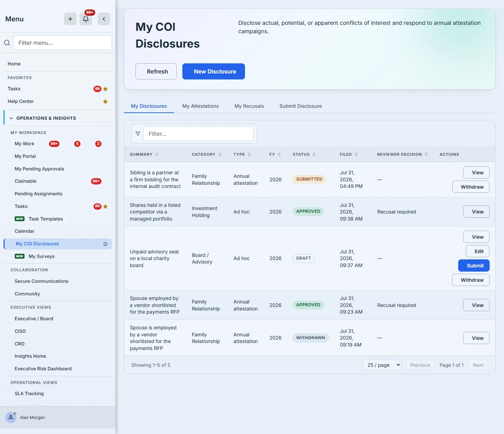504x434 pixels.
Task: Go to Home in the menu
Action: coord(58,64)
